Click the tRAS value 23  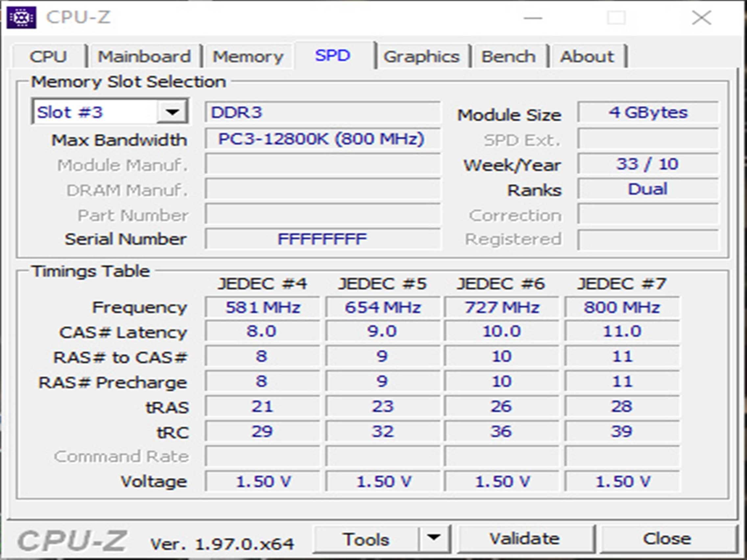[383, 406]
